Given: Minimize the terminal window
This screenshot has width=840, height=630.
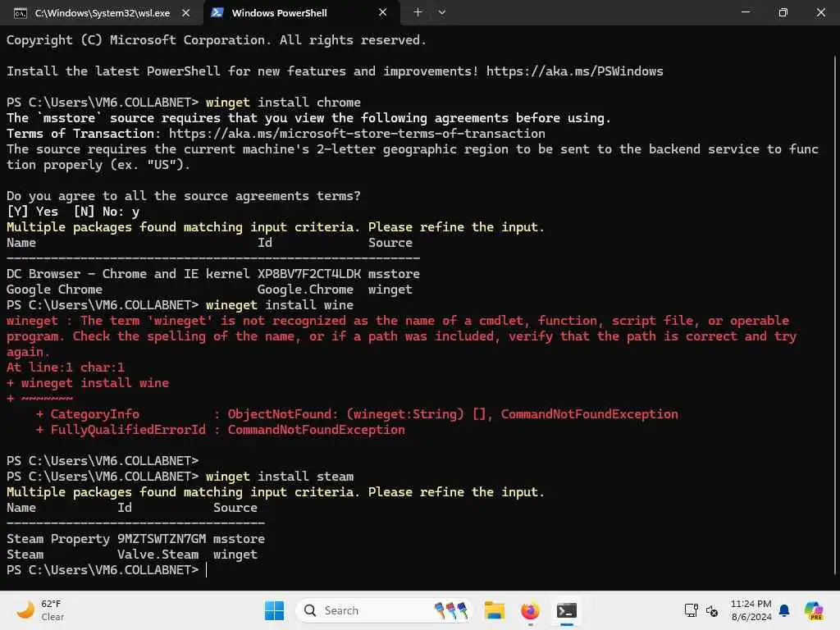Looking at the screenshot, I should click(745, 12).
